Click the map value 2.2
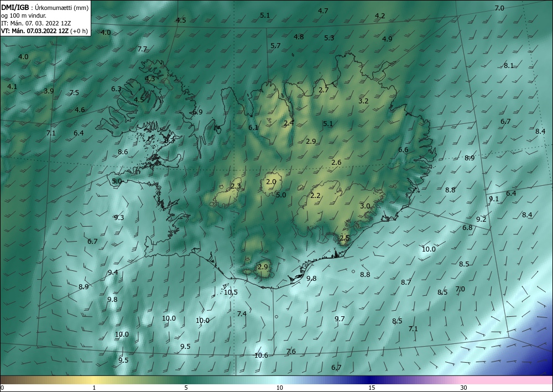The image size is (553, 392). [315, 196]
